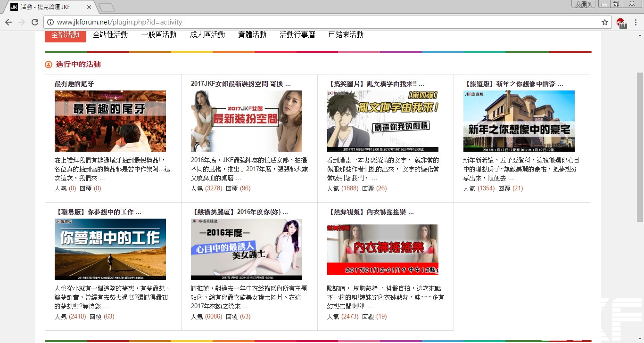This screenshot has height=343, width=644.
Task: Open 【熱舞視頻】內衣褲搖搖樂 title link
Action: [371, 212]
